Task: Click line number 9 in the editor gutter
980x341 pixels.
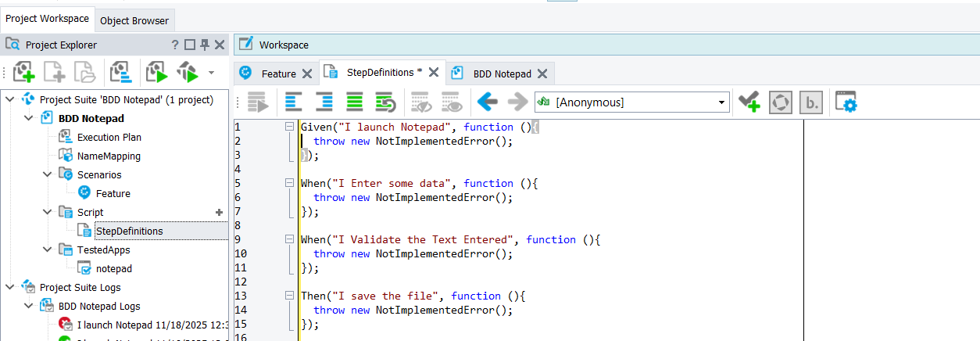Action: tap(238, 239)
